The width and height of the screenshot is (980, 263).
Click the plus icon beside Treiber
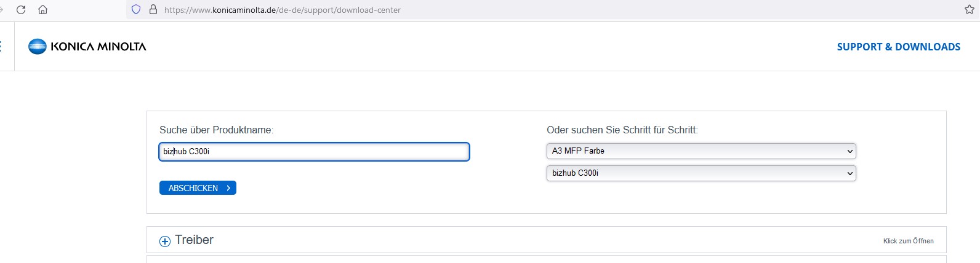tap(165, 241)
